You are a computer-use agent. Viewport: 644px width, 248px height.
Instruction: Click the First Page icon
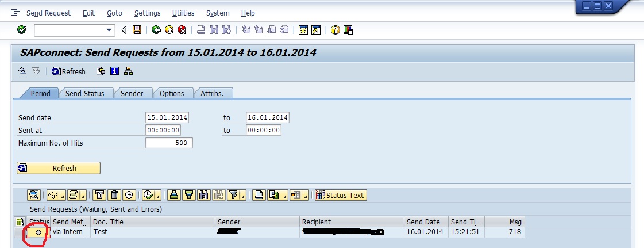[246, 29]
